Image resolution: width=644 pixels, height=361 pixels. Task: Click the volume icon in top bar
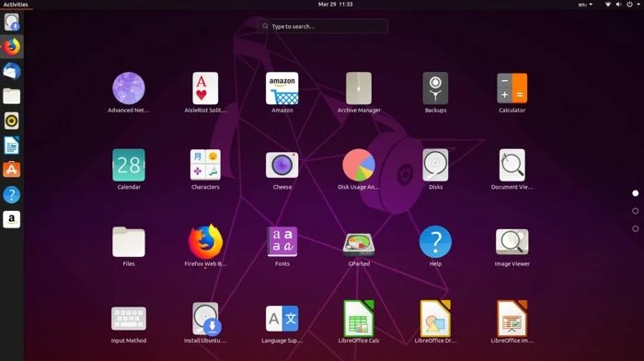618,5
